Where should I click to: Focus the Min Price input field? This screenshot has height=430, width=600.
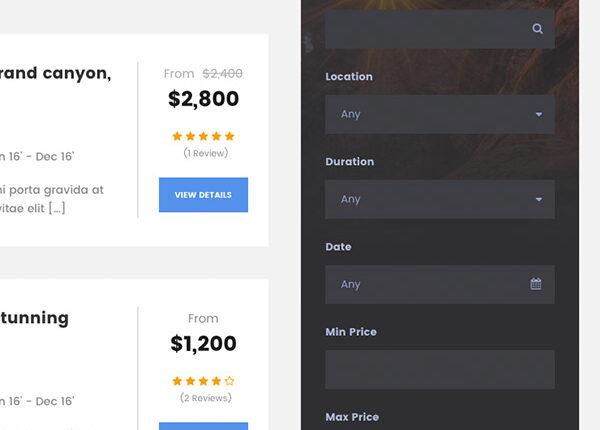[439, 369]
